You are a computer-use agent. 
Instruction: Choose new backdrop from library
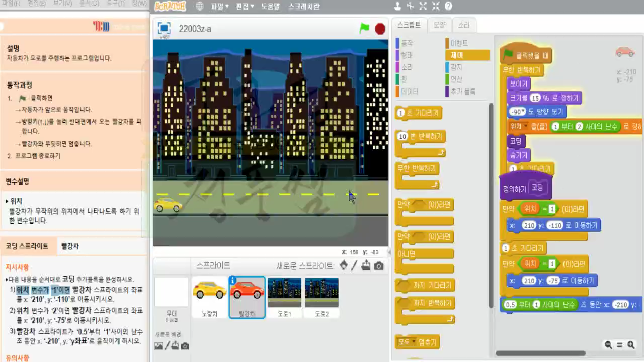click(158, 346)
